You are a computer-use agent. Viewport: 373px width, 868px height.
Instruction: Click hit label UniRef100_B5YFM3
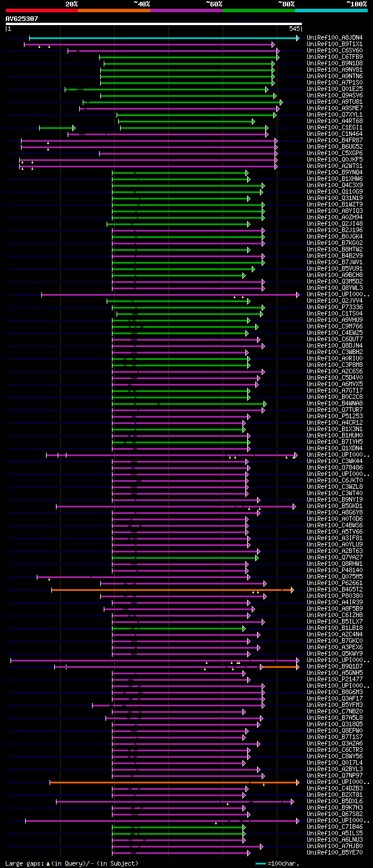click(x=335, y=705)
